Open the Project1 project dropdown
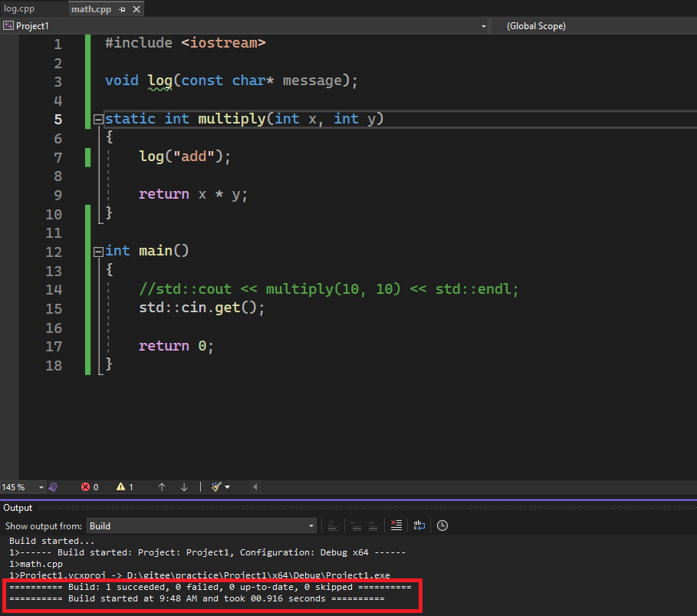 [245, 26]
